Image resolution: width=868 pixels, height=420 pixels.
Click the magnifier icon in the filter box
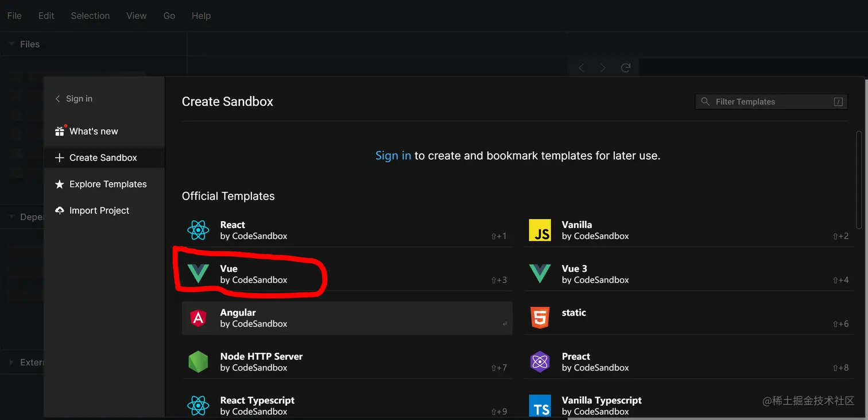click(705, 102)
